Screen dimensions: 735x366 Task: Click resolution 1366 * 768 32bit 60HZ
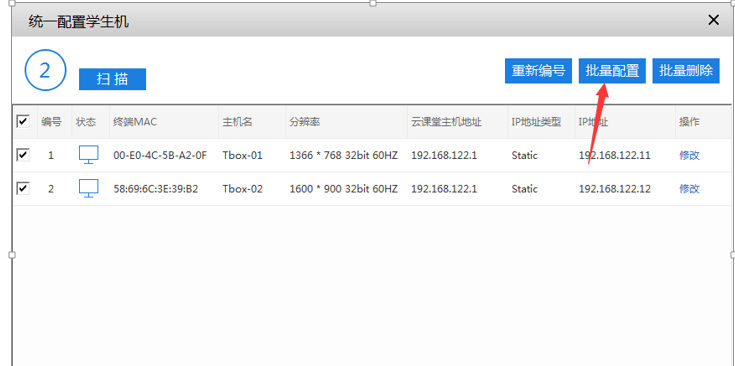pyautogui.click(x=344, y=156)
